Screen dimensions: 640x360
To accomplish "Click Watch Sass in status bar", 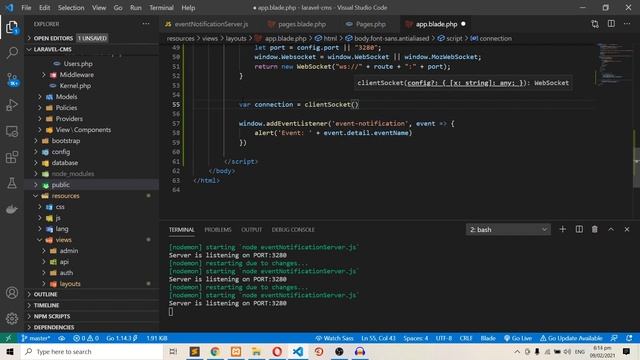I will [334, 338].
